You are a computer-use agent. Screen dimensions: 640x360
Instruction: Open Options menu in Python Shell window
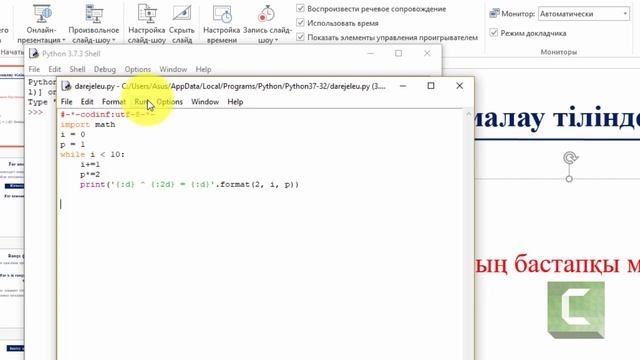(138, 69)
